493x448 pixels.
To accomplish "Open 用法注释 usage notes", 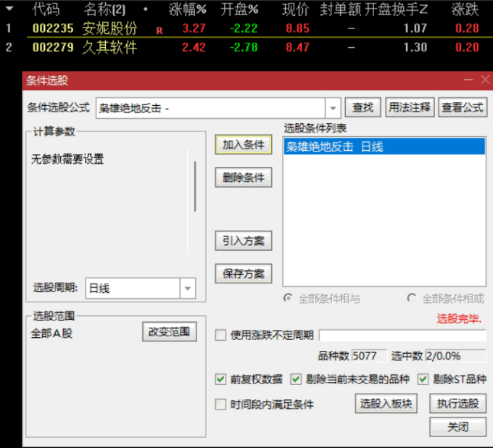I will (x=410, y=107).
